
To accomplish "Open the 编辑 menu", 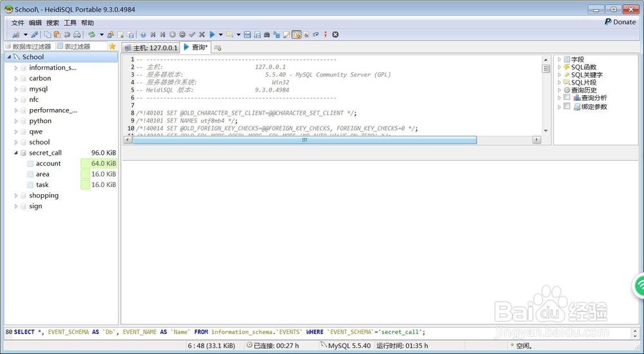I will tap(35, 23).
